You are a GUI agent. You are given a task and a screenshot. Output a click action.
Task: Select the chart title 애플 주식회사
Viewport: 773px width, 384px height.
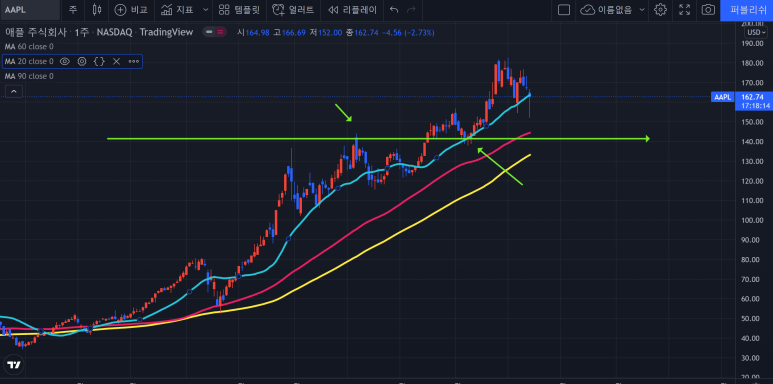(36, 33)
